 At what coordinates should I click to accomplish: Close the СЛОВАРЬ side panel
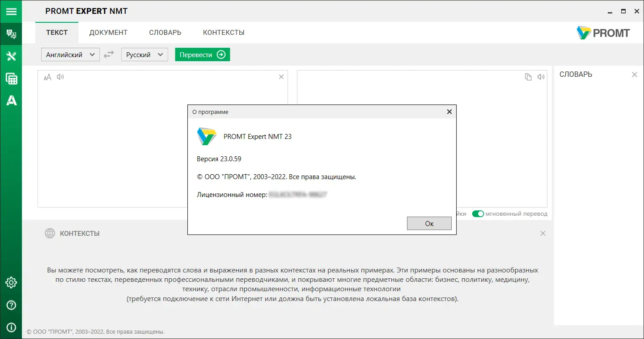coord(635,75)
